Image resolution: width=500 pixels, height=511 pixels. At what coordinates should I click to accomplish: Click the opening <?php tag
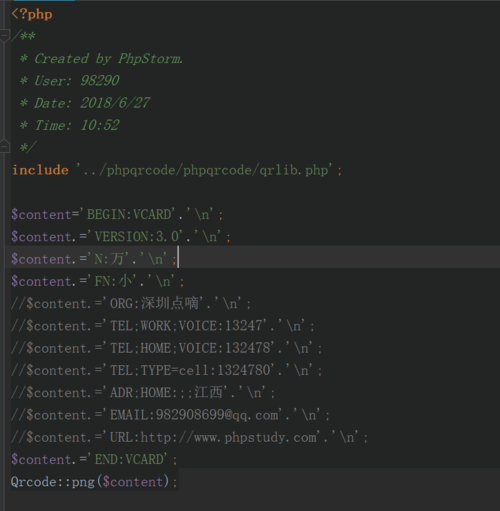click(x=32, y=14)
